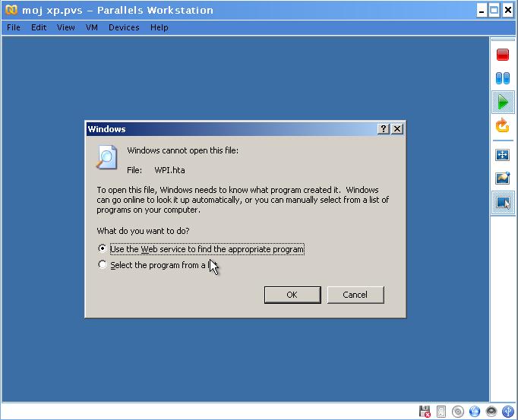Click the dialog help question mark button

click(384, 129)
